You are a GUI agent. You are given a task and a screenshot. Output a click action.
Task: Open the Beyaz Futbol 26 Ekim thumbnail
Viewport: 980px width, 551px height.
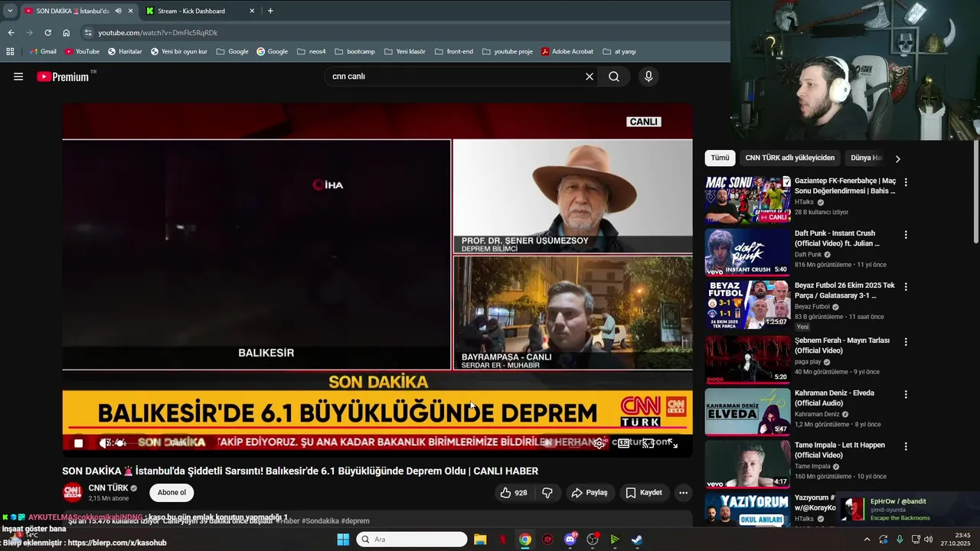tap(747, 304)
